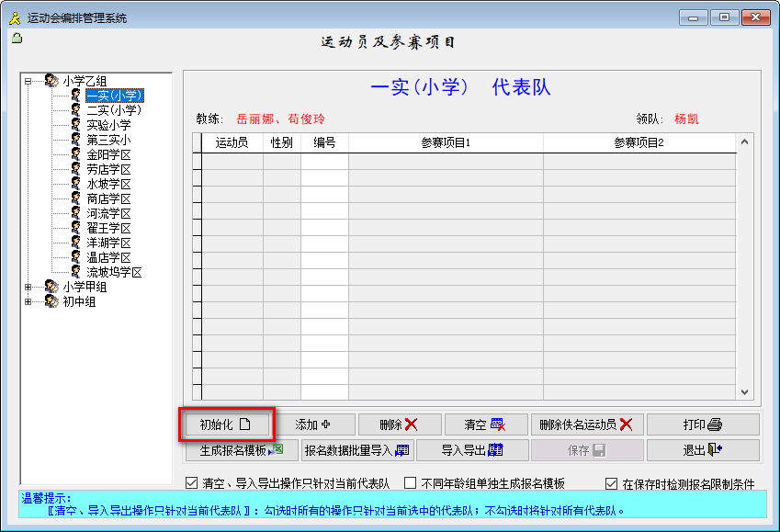The width and height of the screenshot is (780, 532).
Task: Click 报名数据批量导入 button
Action: 356,450
